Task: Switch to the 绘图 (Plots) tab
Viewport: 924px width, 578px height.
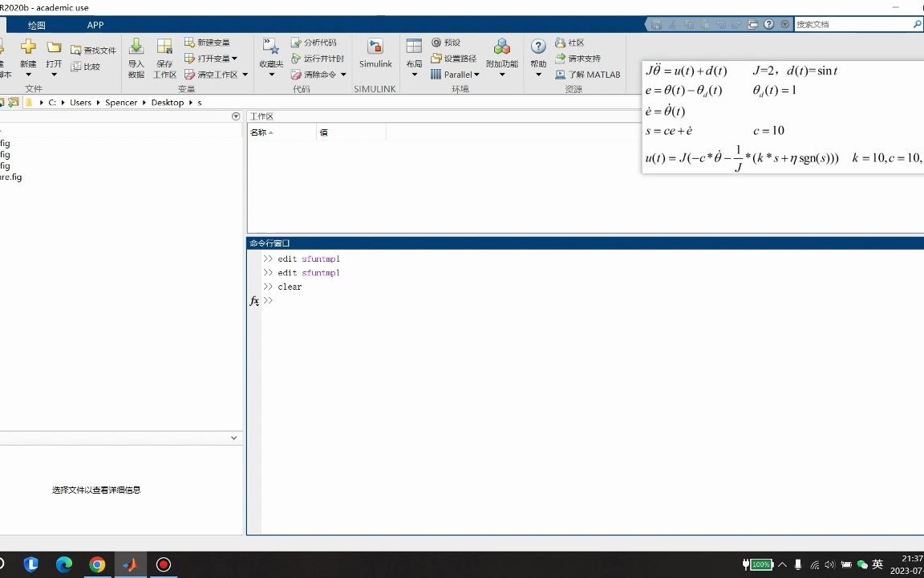Action: click(x=37, y=25)
